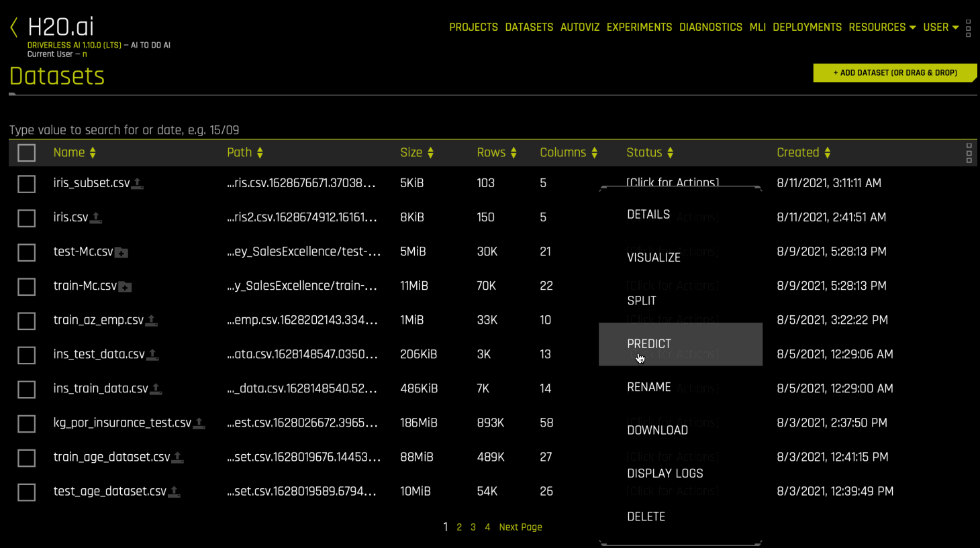The height and width of the screenshot is (548, 980).
Task: Choose VISUALIZE from the actions menu
Action: [681, 258]
